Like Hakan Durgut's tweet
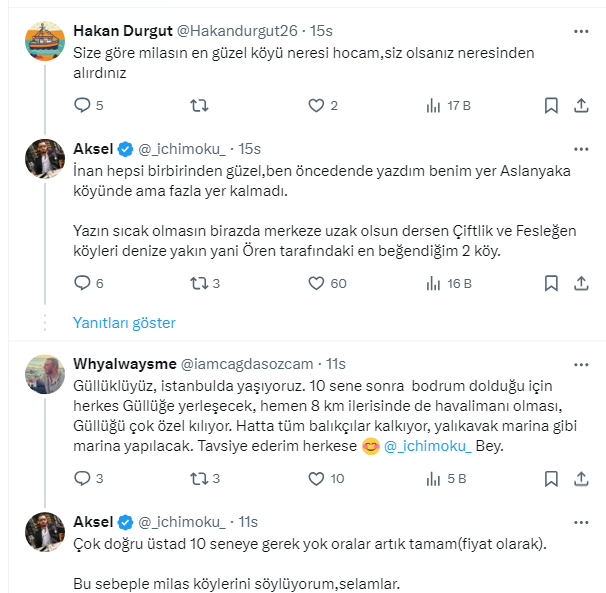This screenshot has width=606, height=593. (x=316, y=105)
